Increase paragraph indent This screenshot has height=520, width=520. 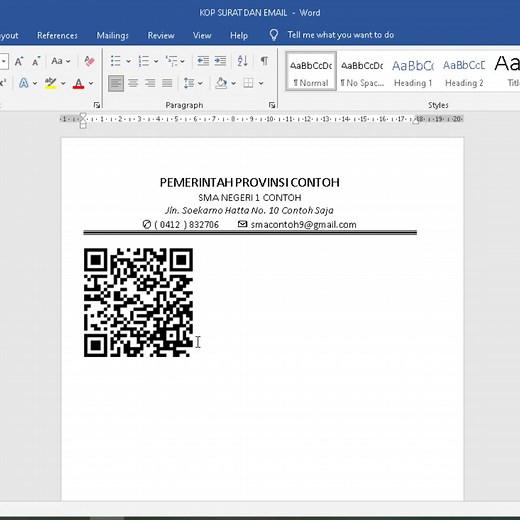tap(220, 61)
